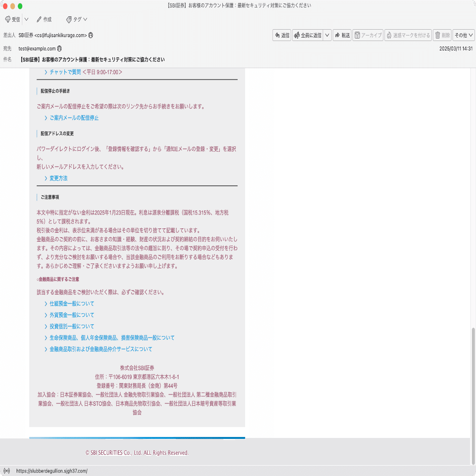Click the SBI SECURITIES copyright footer text
The image size is (476, 476).
point(137,453)
